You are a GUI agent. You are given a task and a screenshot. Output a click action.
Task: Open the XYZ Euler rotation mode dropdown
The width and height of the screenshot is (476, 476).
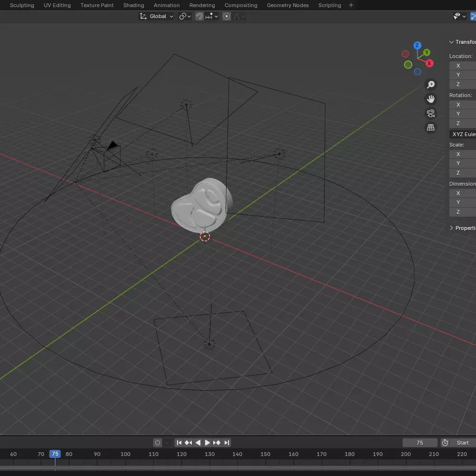(x=463, y=134)
